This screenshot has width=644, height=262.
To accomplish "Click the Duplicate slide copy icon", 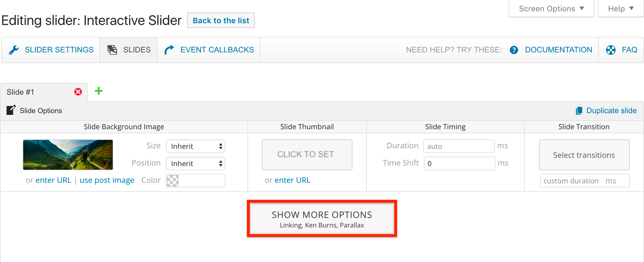I will point(579,111).
